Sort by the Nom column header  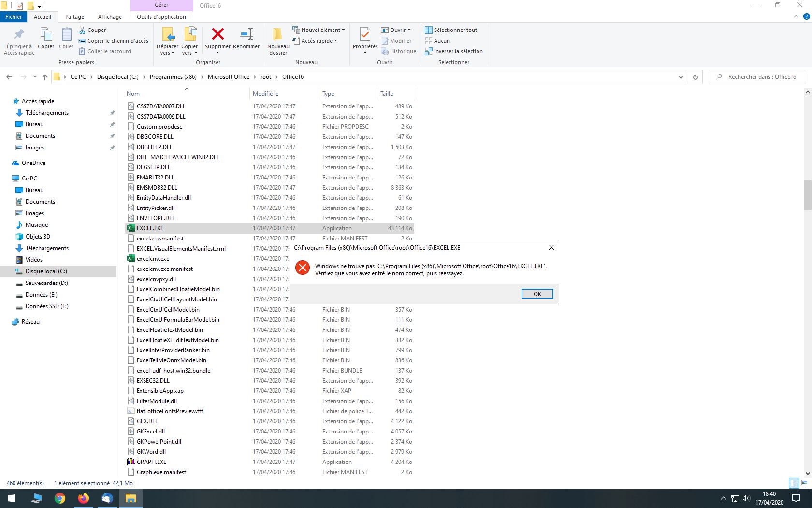187,94
